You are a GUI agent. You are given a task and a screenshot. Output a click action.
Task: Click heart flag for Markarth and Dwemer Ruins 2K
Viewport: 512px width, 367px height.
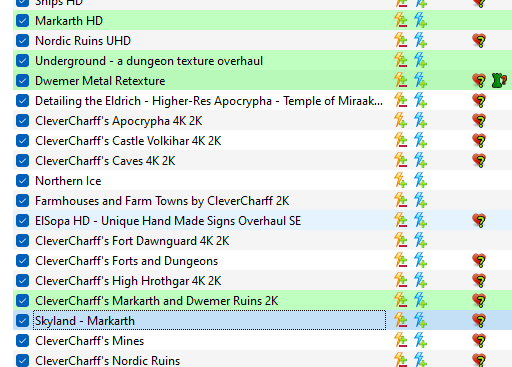(479, 301)
